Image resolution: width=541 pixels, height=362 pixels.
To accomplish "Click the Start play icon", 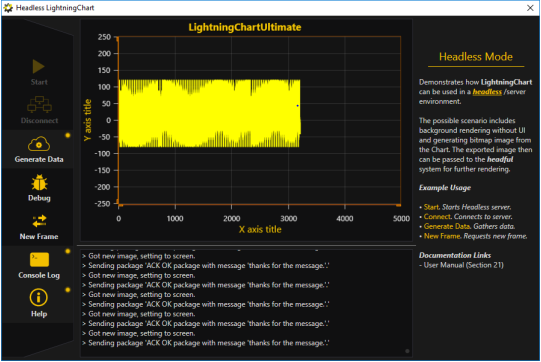I will pos(39,67).
